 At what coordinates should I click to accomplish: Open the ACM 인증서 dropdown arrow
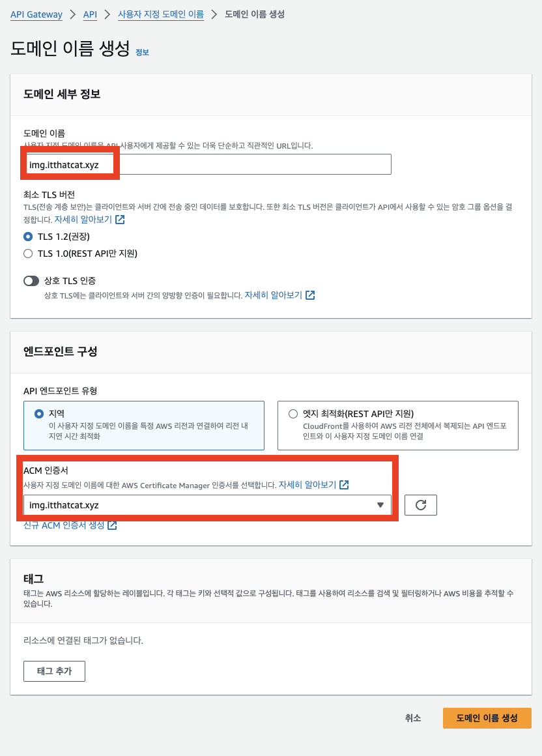pos(380,505)
